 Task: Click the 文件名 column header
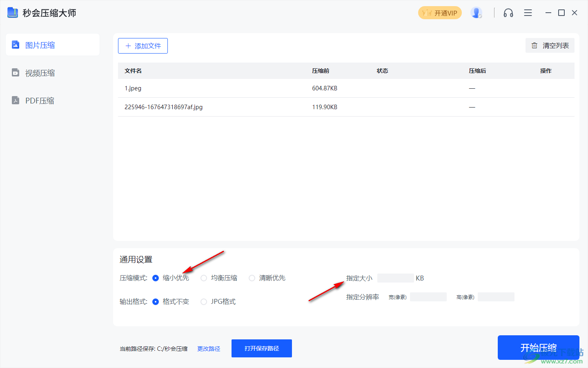pyautogui.click(x=133, y=71)
